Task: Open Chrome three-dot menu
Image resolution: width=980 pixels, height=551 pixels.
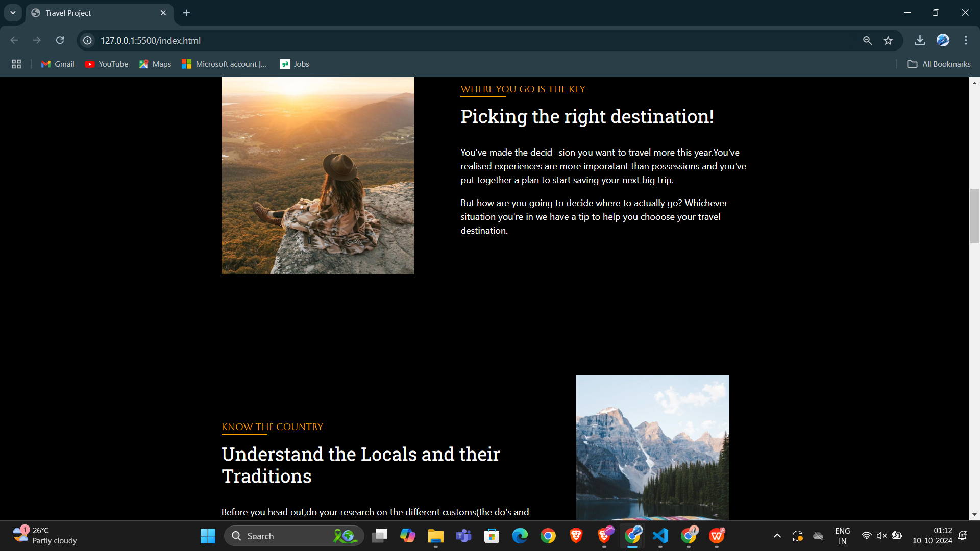Action: [x=966, y=40]
